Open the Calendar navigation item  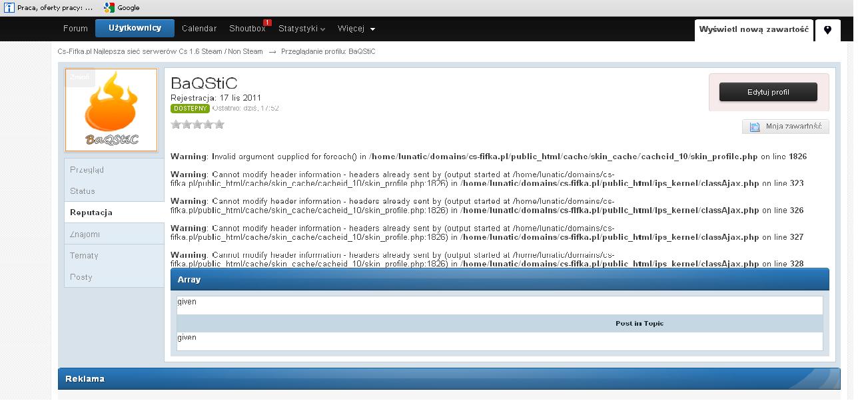199,29
